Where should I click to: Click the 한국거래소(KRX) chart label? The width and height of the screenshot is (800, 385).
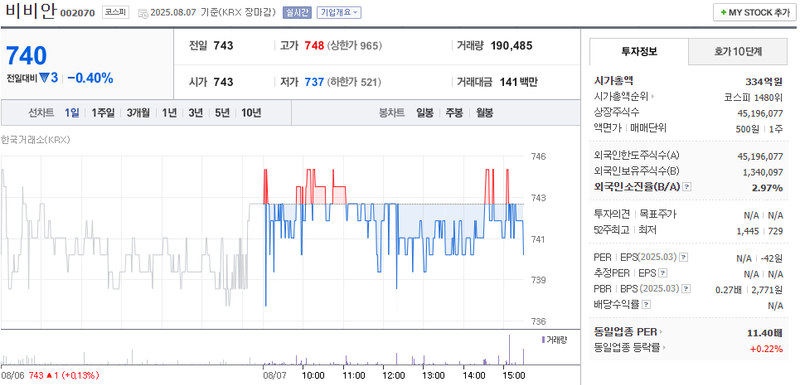tap(35, 140)
